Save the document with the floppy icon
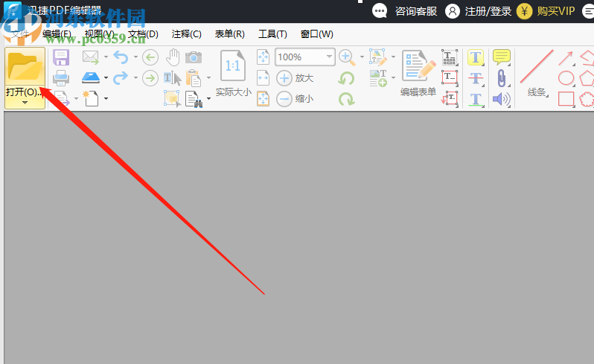This screenshot has height=364, width=594. pyautogui.click(x=61, y=57)
